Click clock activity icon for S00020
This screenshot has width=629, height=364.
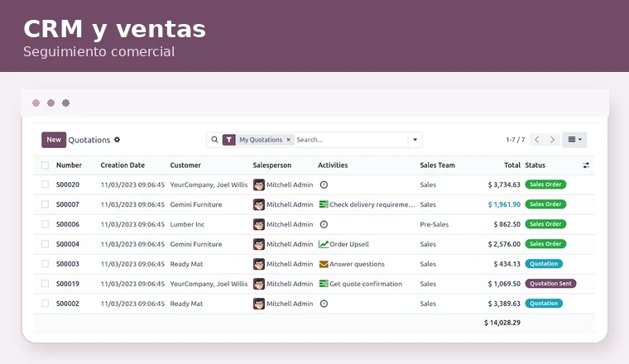[x=324, y=184]
